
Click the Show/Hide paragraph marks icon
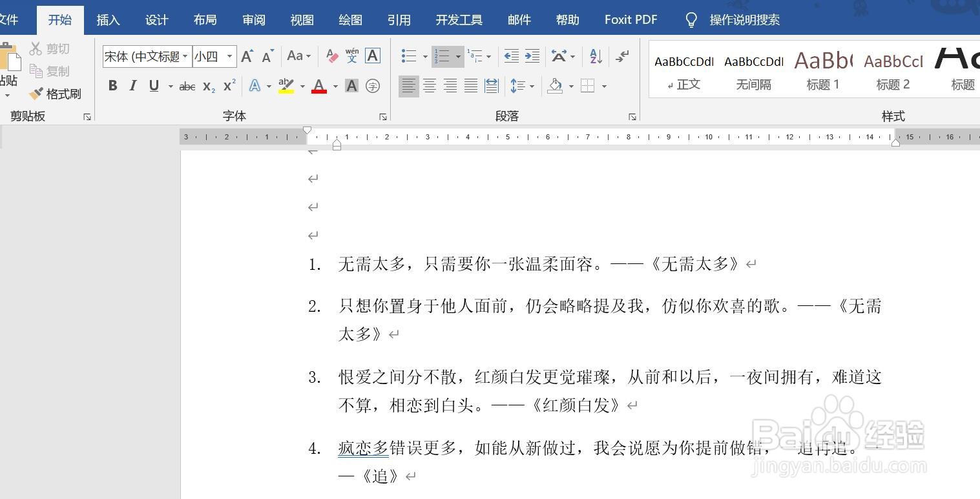point(621,56)
